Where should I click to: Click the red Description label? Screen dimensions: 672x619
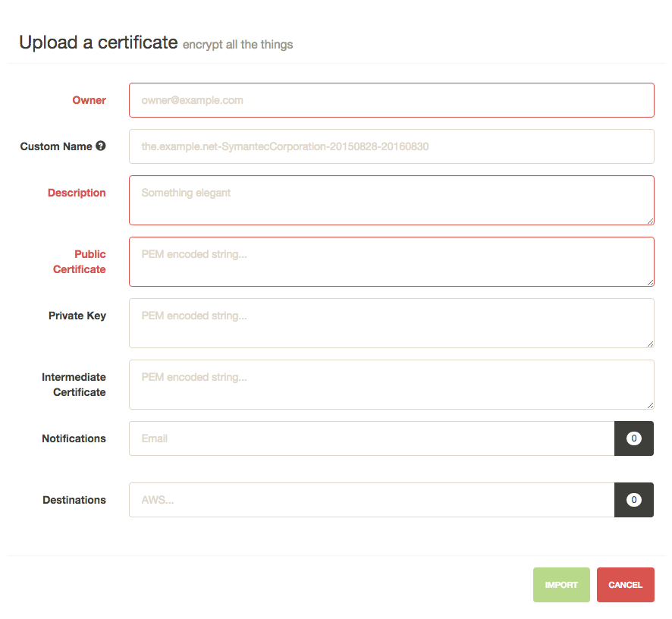click(77, 193)
